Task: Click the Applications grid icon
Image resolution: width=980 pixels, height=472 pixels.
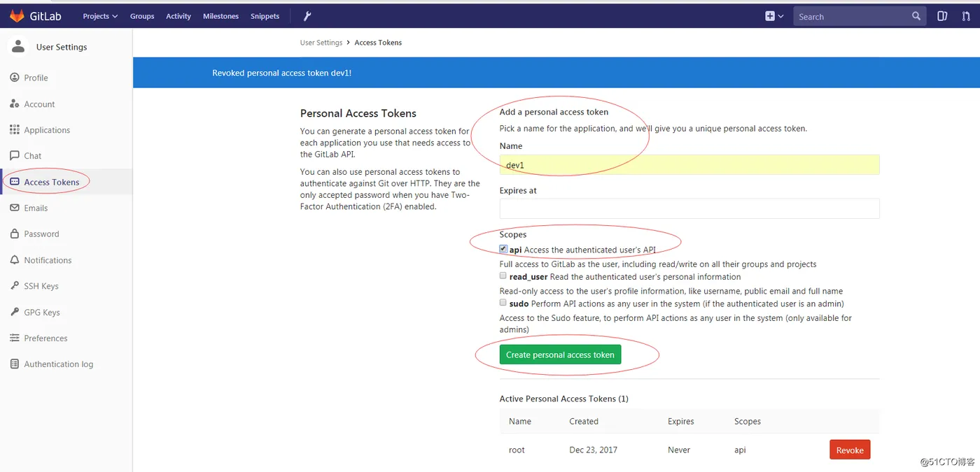Action: coord(14,129)
